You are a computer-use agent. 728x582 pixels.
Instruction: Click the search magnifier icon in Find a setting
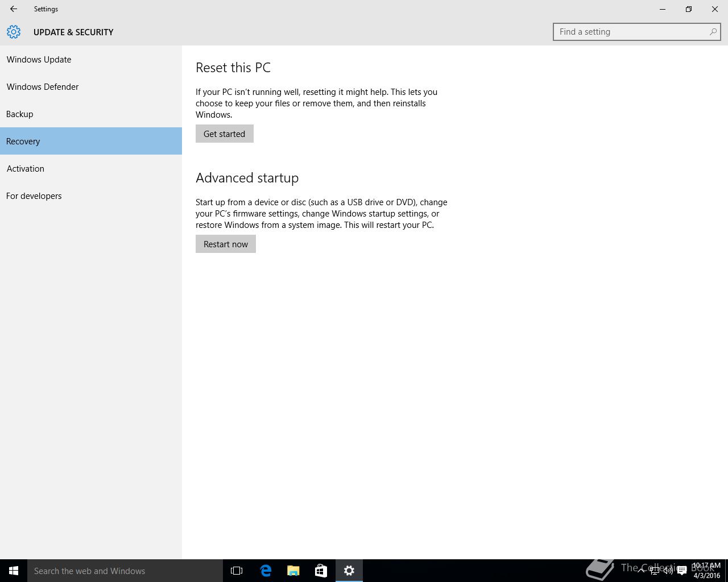click(x=713, y=32)
